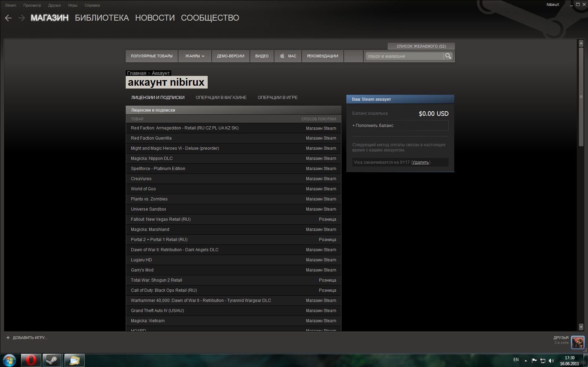Select Plants vs. Zombies row
Screen dimensions: 588x367
click(x=234, y=199)
